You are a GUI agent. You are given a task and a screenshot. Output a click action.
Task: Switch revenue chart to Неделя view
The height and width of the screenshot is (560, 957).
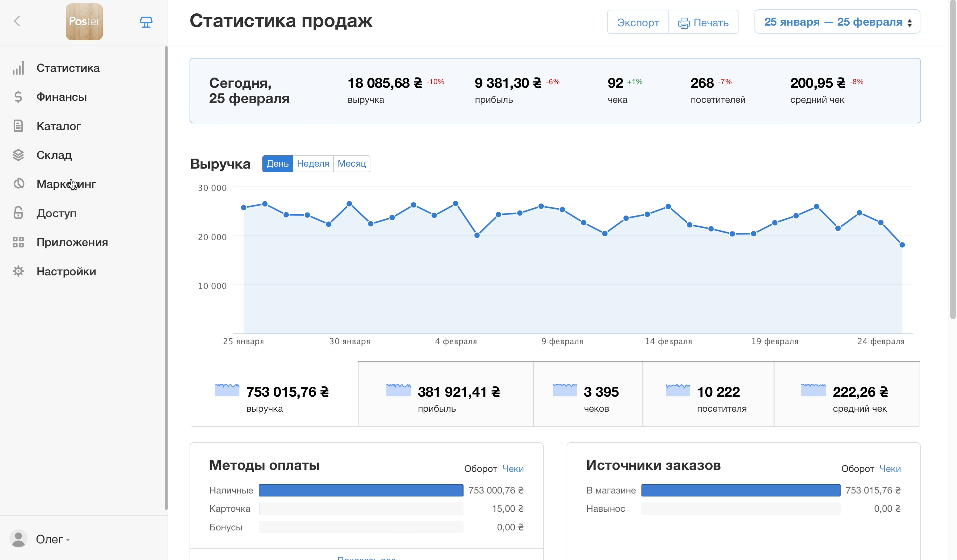point(313,163)
